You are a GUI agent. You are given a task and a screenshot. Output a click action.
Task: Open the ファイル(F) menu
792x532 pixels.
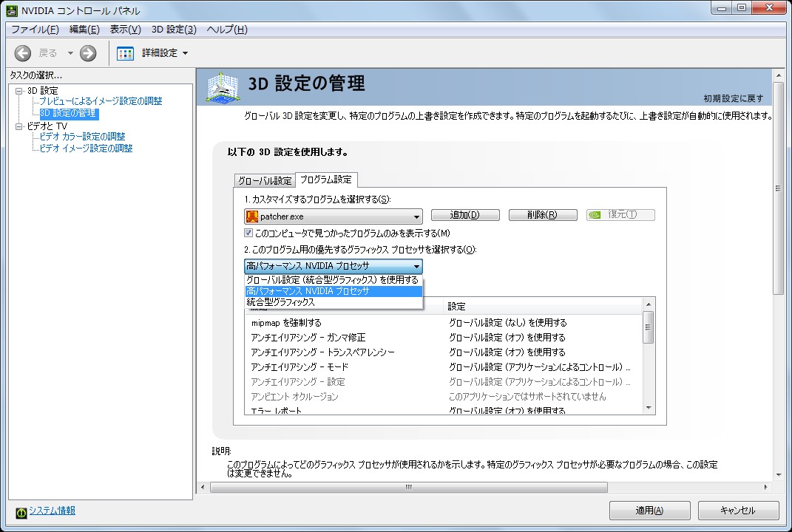[x=35, y=30]
